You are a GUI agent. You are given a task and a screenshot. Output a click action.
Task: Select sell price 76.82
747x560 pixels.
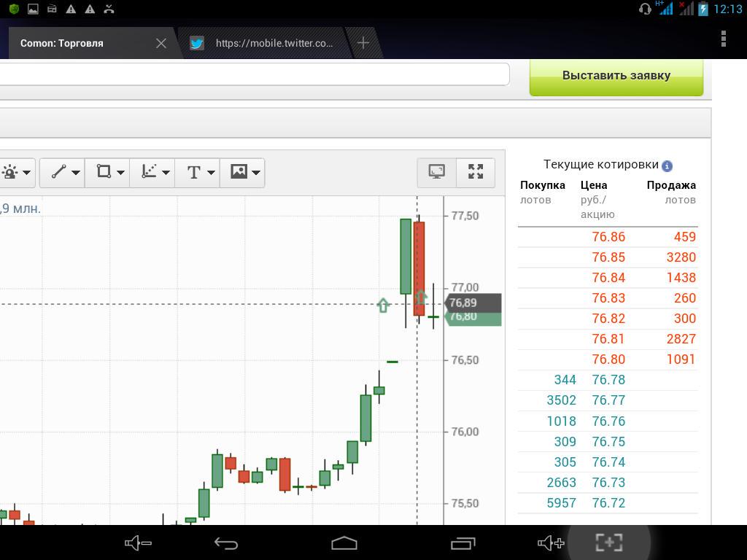608,319
